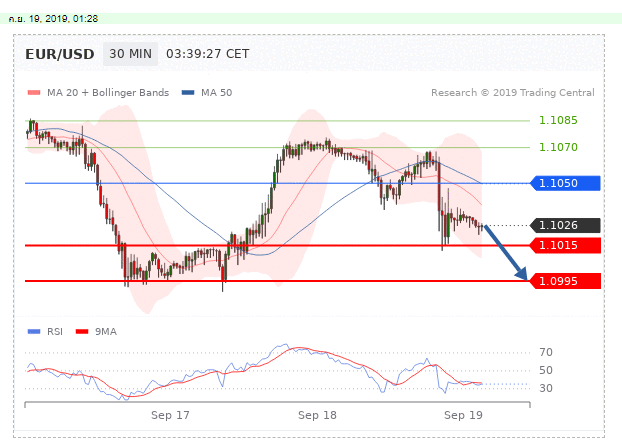This screenshot has width=622, height=444.
Task: Click the EUR/USD pair title
Action: pos(60,54)
